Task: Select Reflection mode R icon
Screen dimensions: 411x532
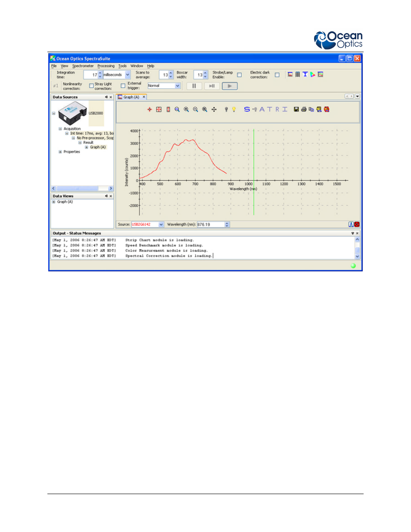Action: pyautogui.click(x=277, y=109)
